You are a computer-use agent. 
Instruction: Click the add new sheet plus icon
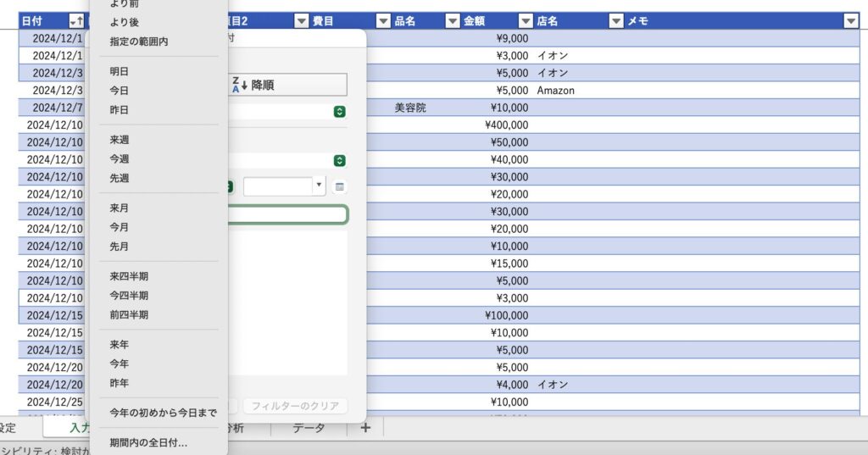pyautogui.click(x=365, y=428)
